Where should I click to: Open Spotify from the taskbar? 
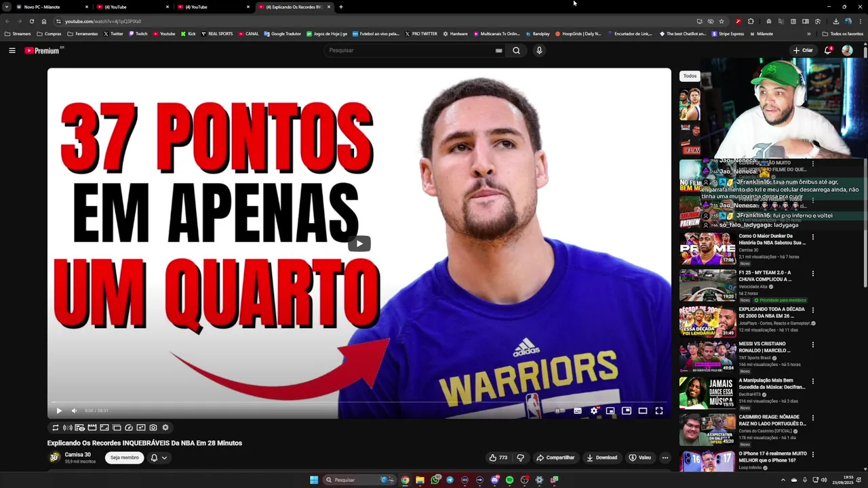pos(509,480)
